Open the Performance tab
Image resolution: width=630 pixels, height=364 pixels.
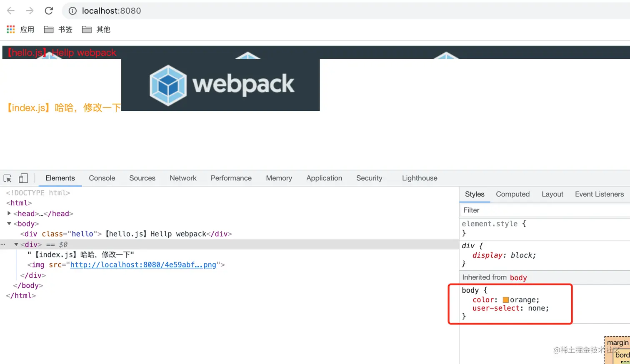point(231,178)
